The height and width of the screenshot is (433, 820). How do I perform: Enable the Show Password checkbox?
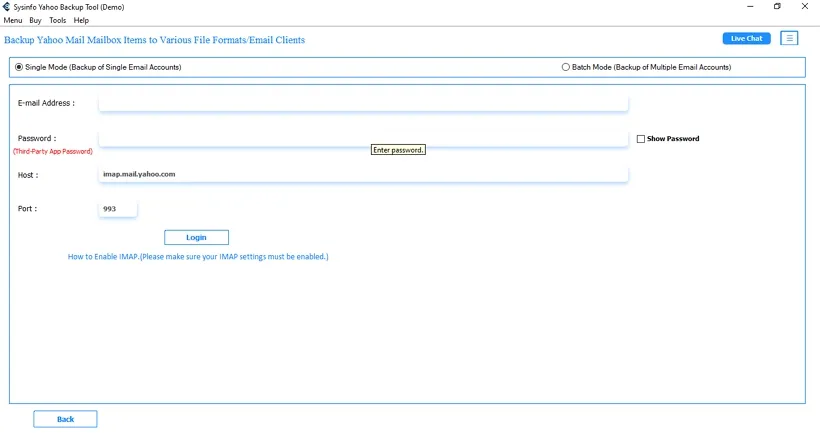pos(641,139)
